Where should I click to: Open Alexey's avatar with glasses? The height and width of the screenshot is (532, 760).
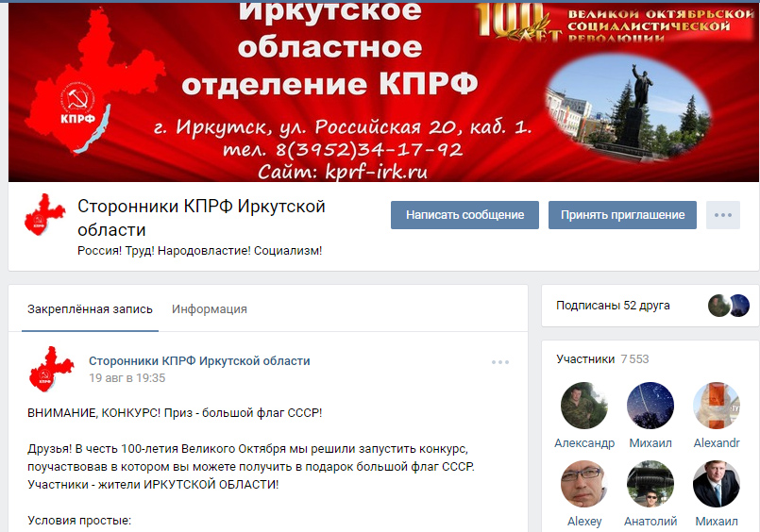[x=584, y=484]
